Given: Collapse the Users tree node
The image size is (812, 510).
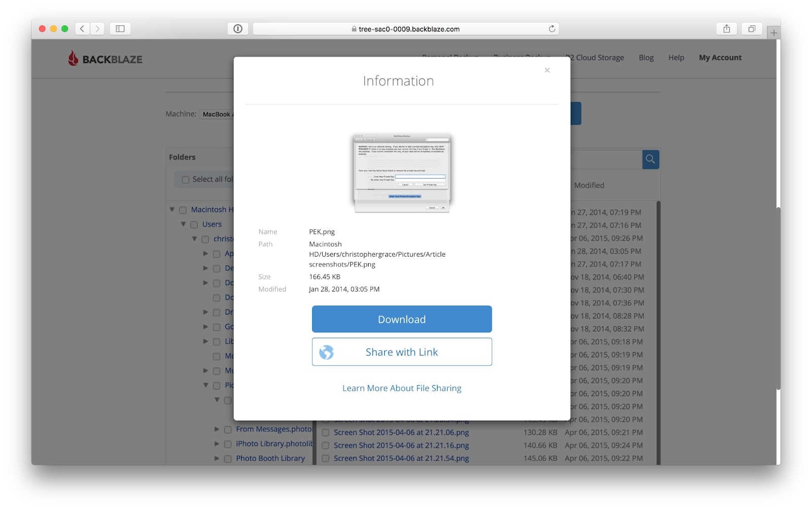Looking at the screenshot, I should coord(183,224).
